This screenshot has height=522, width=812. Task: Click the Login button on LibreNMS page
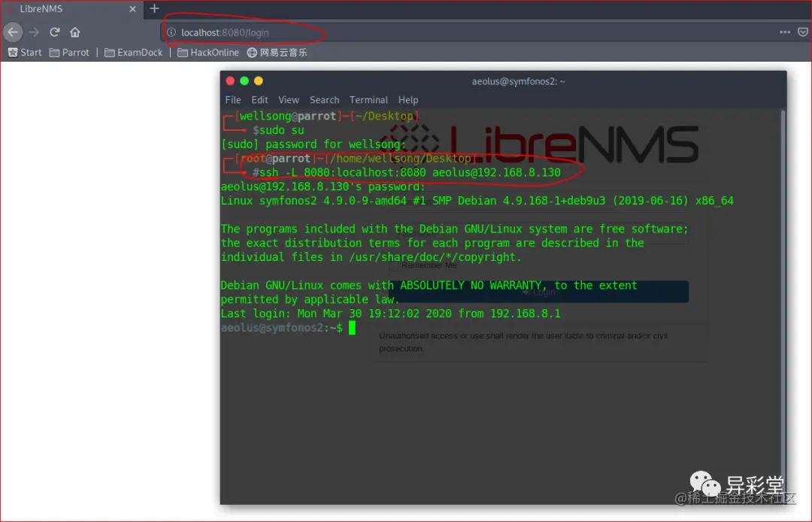pos(538,292)
